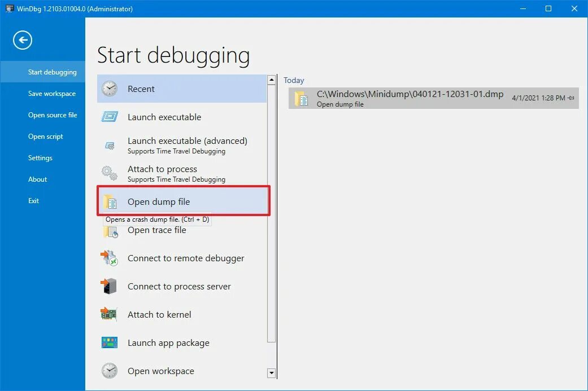The width and height of the screenshot is (588, 391).
Task: Click the Attach to process gears icon
Action: (110, 173)
